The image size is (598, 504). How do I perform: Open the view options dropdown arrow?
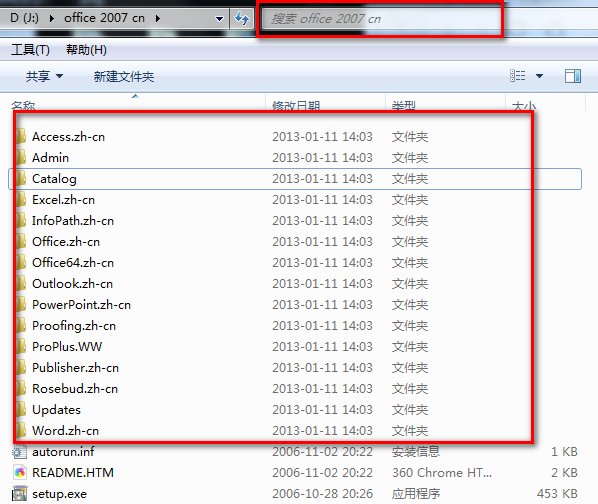point(539,76)
